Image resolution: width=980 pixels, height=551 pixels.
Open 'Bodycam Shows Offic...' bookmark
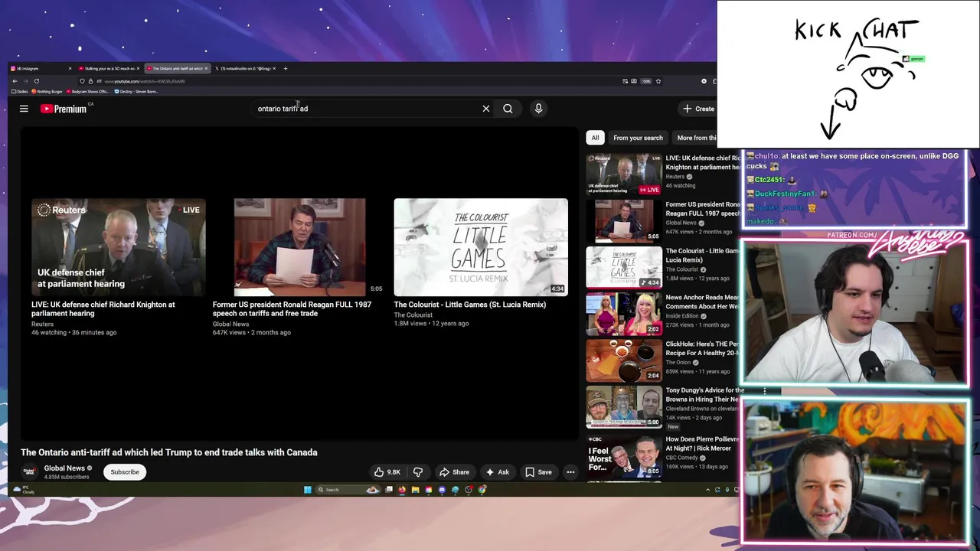coord(89,92)
